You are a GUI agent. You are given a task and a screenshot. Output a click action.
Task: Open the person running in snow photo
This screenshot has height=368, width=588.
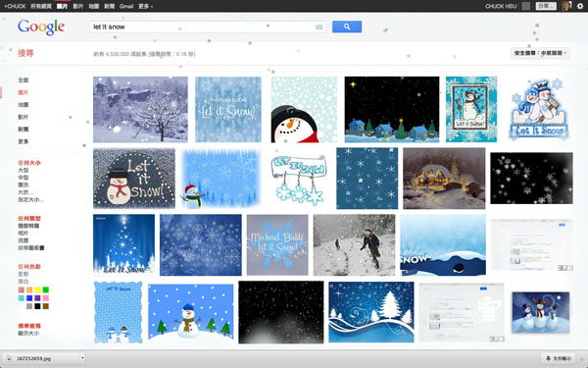pos(354,244)
